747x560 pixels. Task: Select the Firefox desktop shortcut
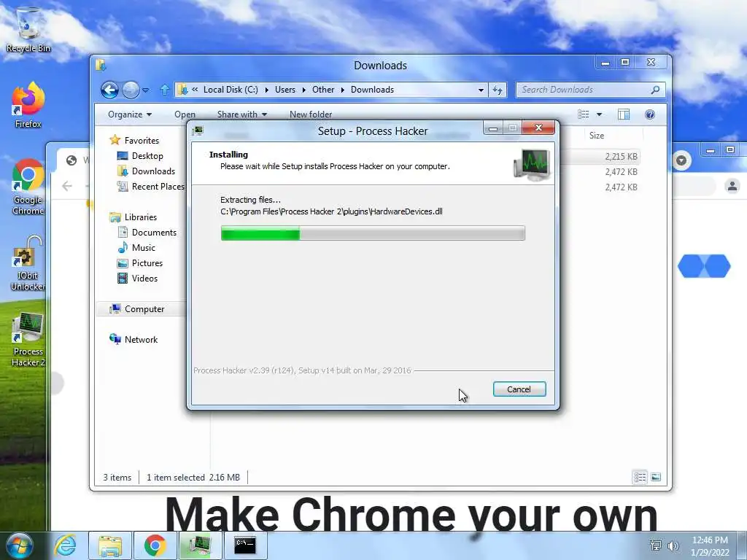click(28, 105)
